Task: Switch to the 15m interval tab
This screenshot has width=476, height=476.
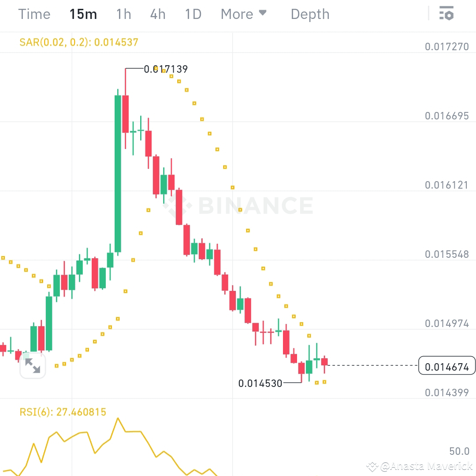Action: point(83,14)
